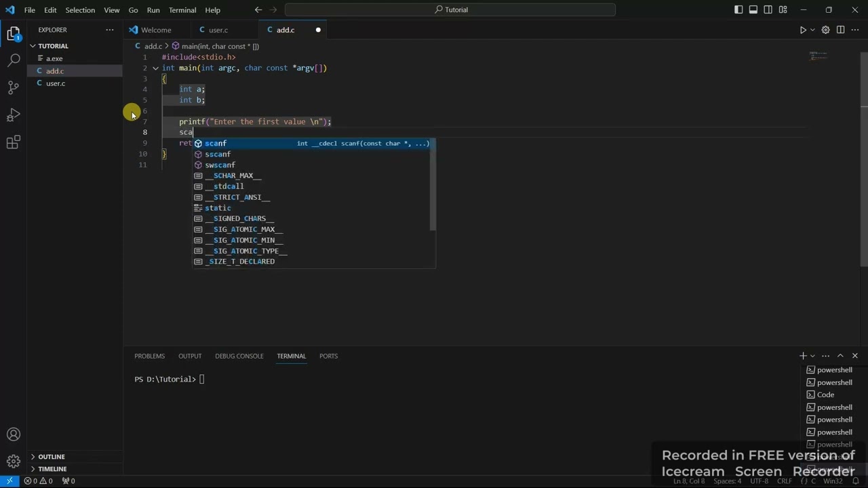Open the OUTPUT panel tab

(x=190, y=356)
